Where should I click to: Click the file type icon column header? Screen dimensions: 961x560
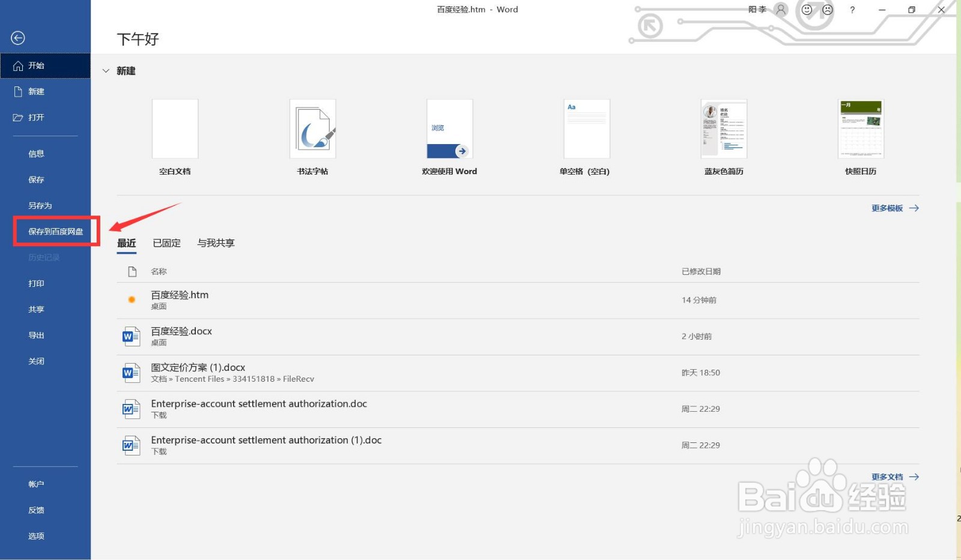click(x=132, y=271)
